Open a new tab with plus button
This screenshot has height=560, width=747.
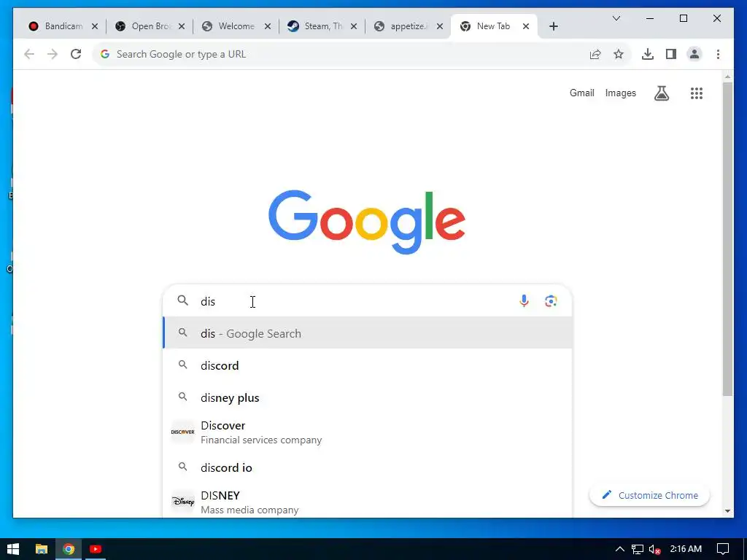tap(554, 27)
